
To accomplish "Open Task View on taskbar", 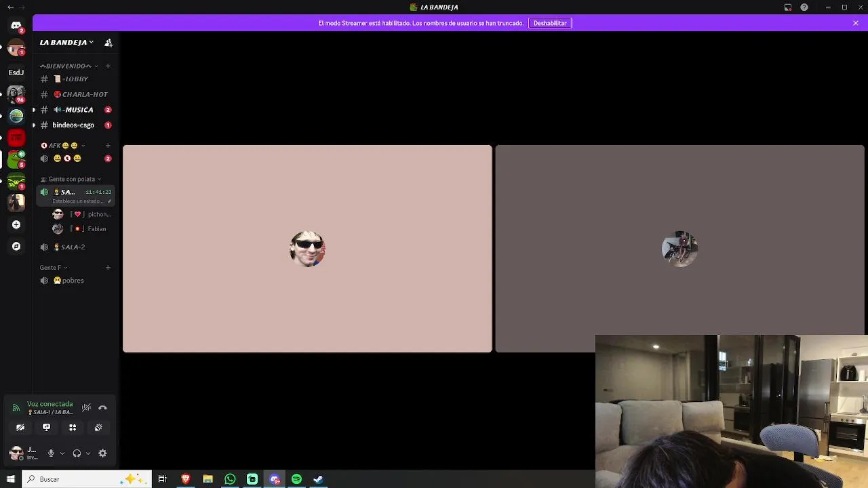I will 163,479.
